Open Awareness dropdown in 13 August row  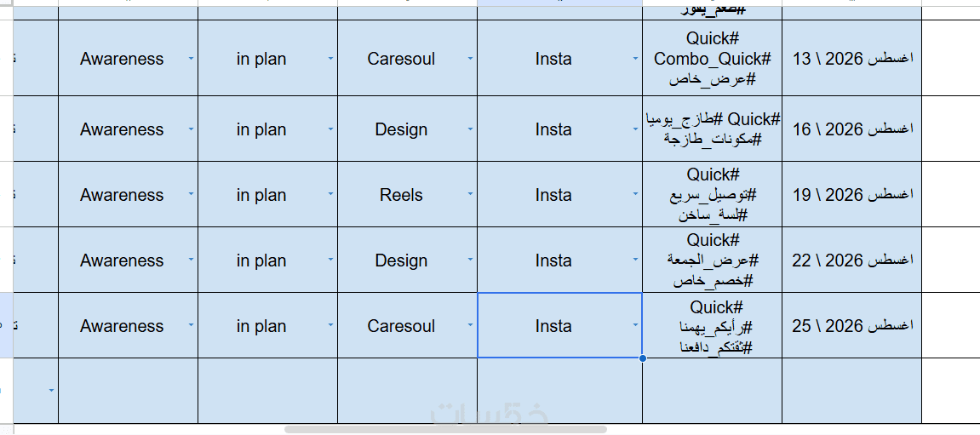[191, 58]
